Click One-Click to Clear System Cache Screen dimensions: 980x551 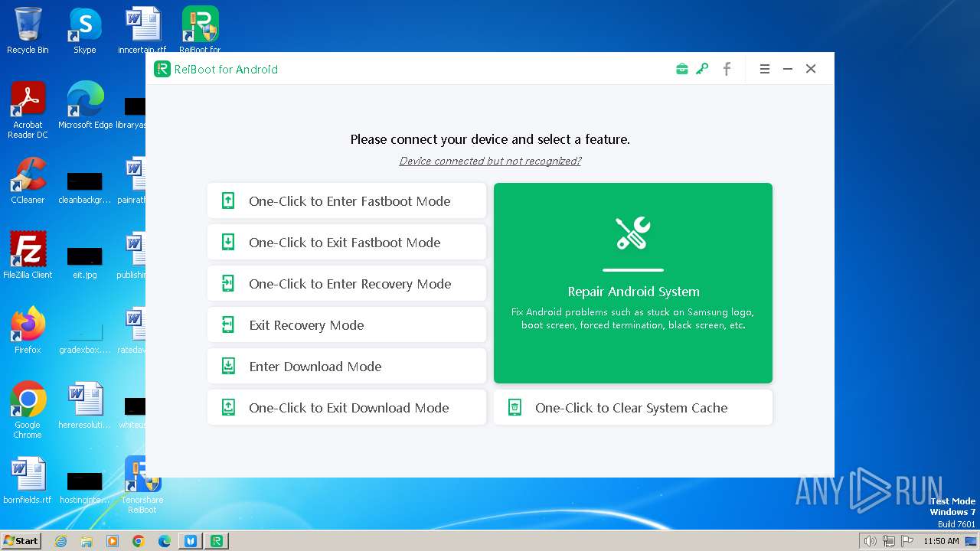point(633,407)
